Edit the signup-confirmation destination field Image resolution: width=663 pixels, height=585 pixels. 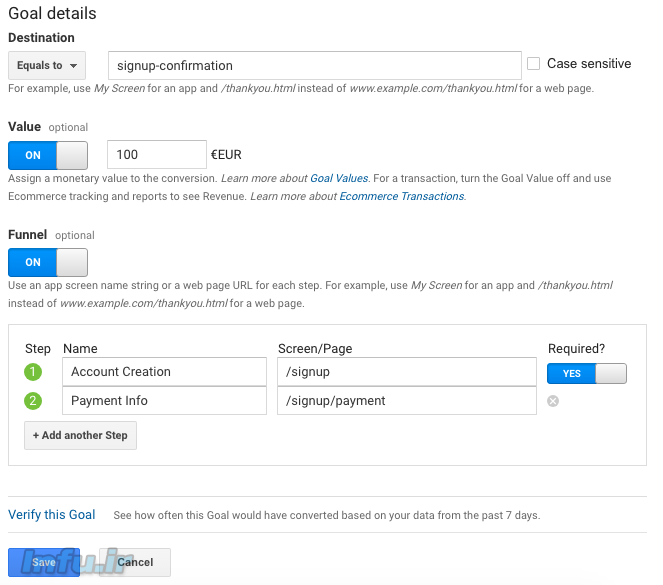(x=314, y=66)
